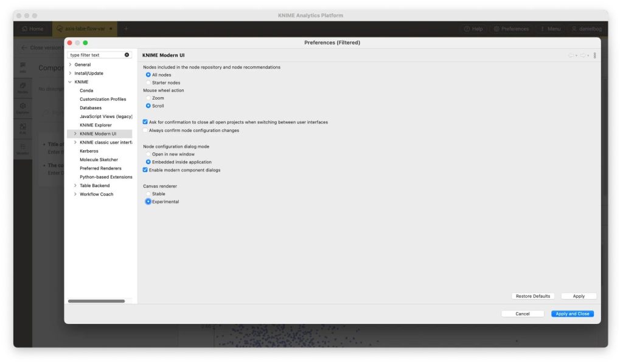Image resolution: width=623 pixels, height=364 pixels.
Task: Click the preference tree horizontal scrollbar
Action: [x=96, y=301]
